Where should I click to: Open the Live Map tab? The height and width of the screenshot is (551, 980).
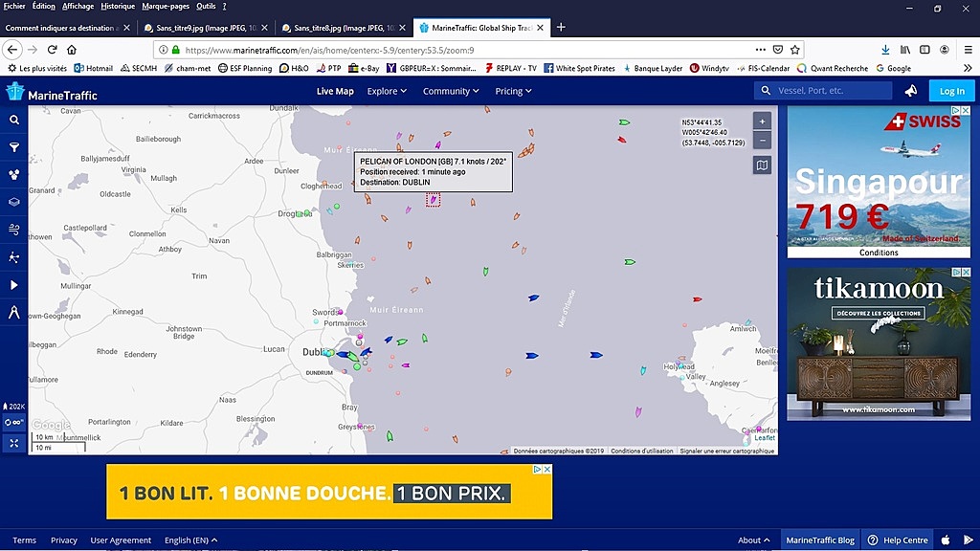pos(335,91)
